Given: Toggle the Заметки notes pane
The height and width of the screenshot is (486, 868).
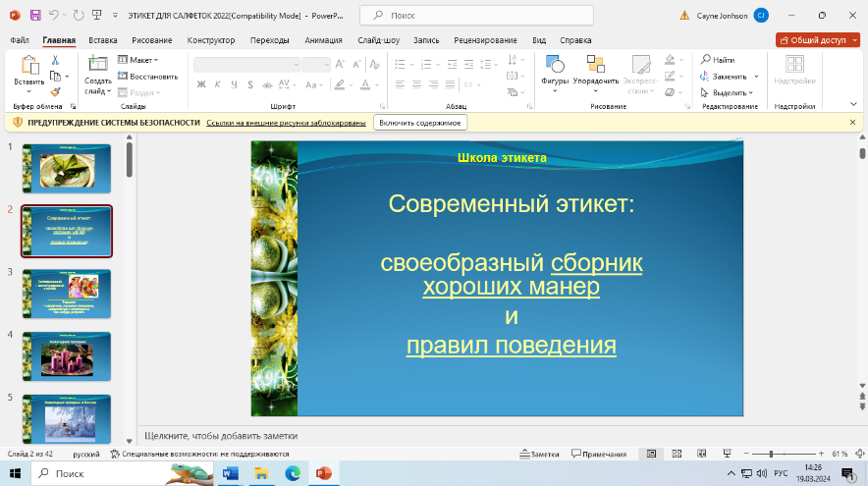Looking at the screenshot, I should click(539, 454).
